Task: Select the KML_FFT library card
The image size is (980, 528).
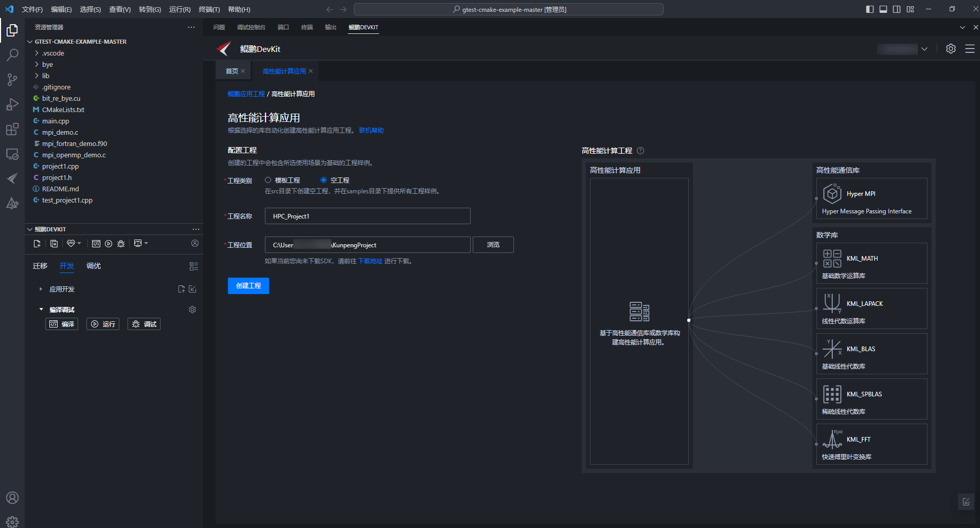Action: point(871,444)
